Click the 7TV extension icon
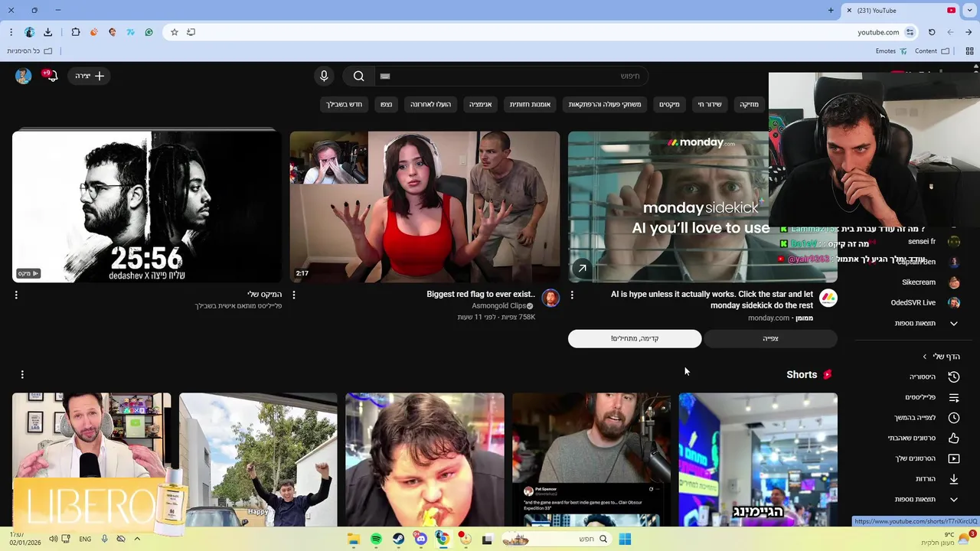The image size is (980, 551). pos(130,32)
